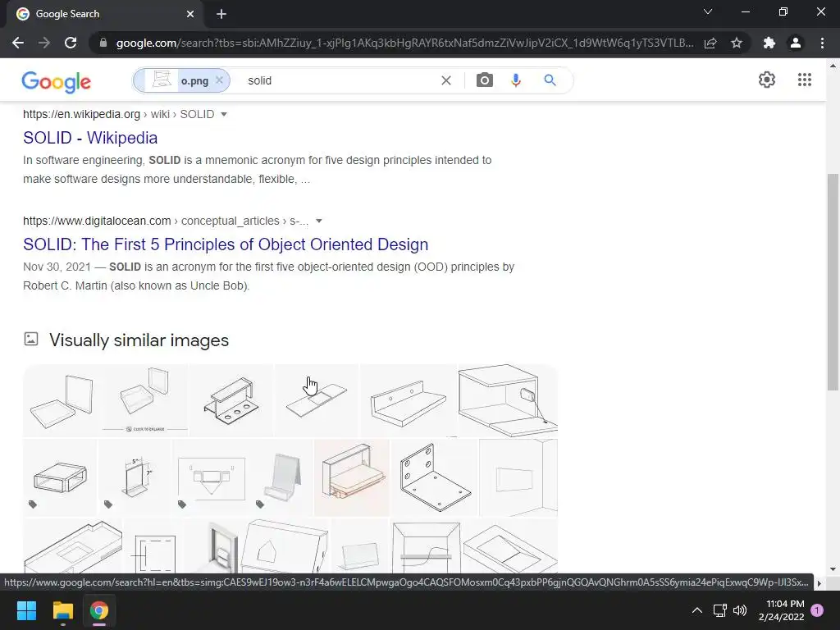Bookmark this page with star icon
840x630 pixels.
[x=737, y=43]
